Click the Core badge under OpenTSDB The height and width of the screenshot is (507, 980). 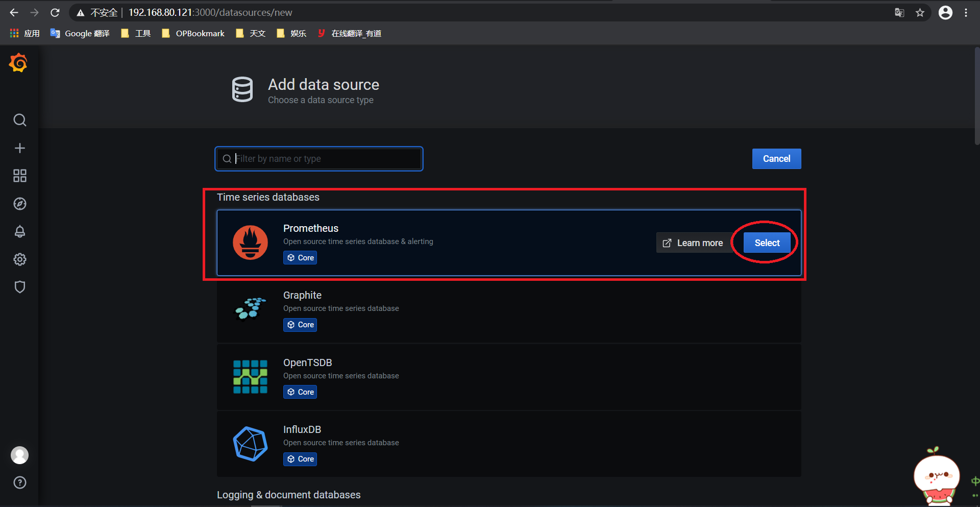[300, 392]
